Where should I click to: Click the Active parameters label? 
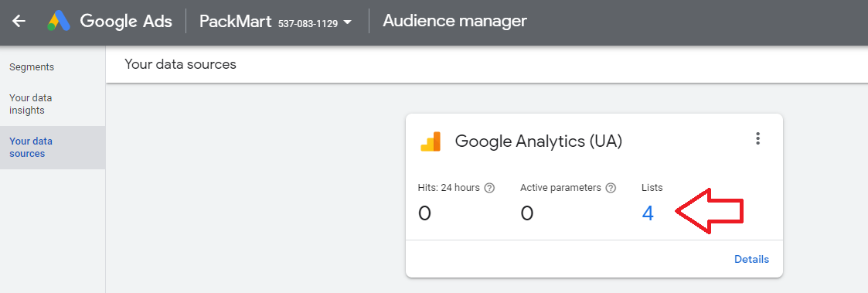(561, 188)
